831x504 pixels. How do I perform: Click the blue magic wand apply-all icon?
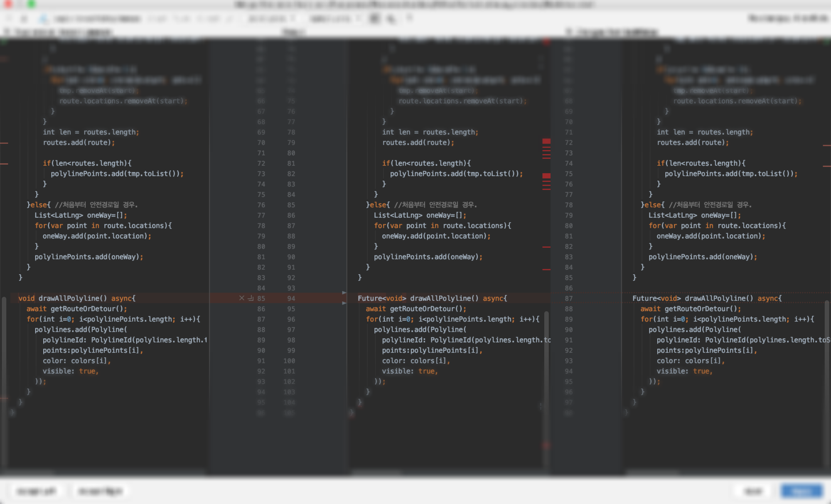point(43,19)
